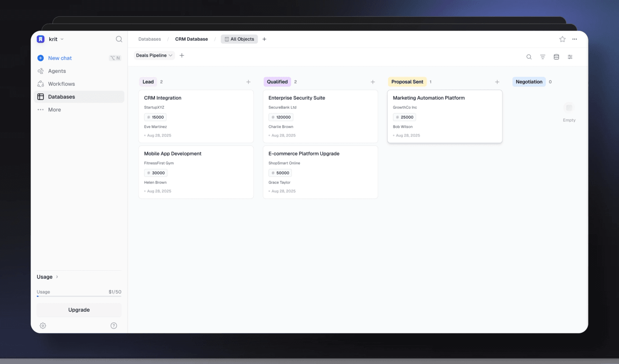Click the 30000 value tag

click(156, 173)
